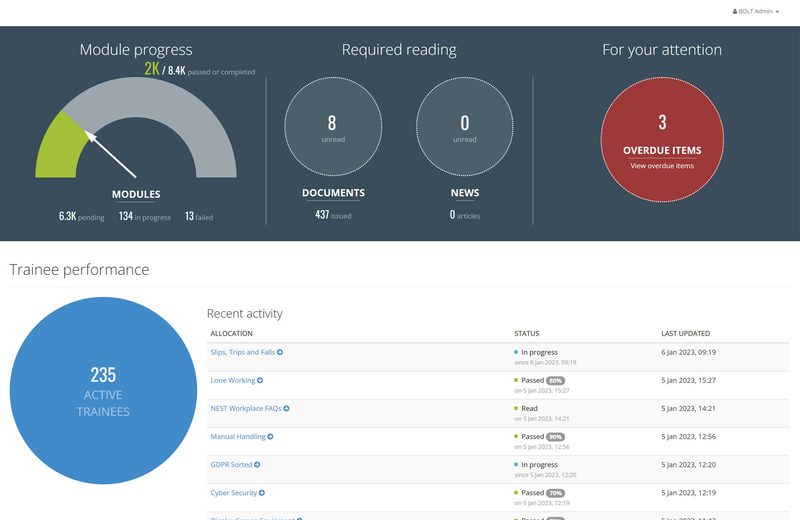Click the View overdue items link
800x520 pixels.
pyautogui.click(x=661, y=166)
